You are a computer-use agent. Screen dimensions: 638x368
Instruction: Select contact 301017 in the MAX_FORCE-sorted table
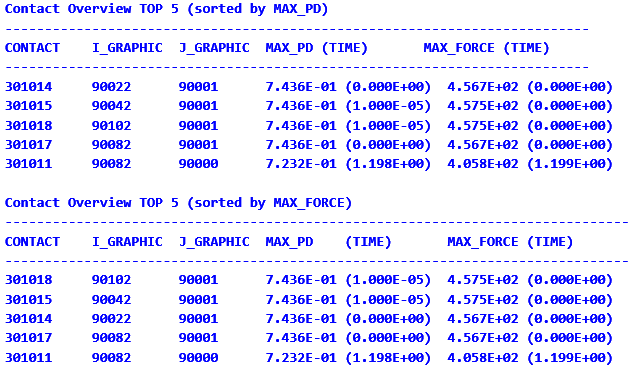(x=28, y=337)
